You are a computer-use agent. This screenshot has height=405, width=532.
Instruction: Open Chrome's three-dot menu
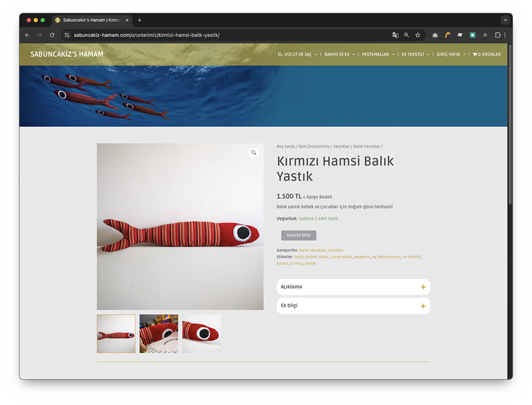(505, 35)
